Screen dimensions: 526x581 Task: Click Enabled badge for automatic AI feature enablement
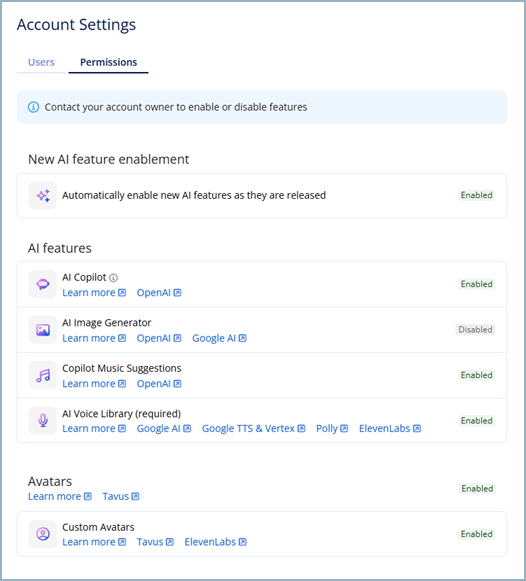(x=476, y=195)
